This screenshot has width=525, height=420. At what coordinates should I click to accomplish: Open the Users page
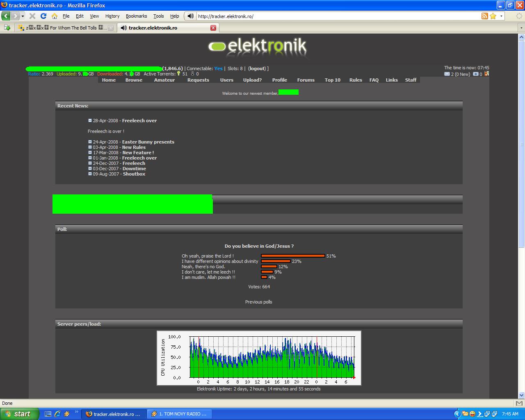pyautogui.click(x=226, y=80)
